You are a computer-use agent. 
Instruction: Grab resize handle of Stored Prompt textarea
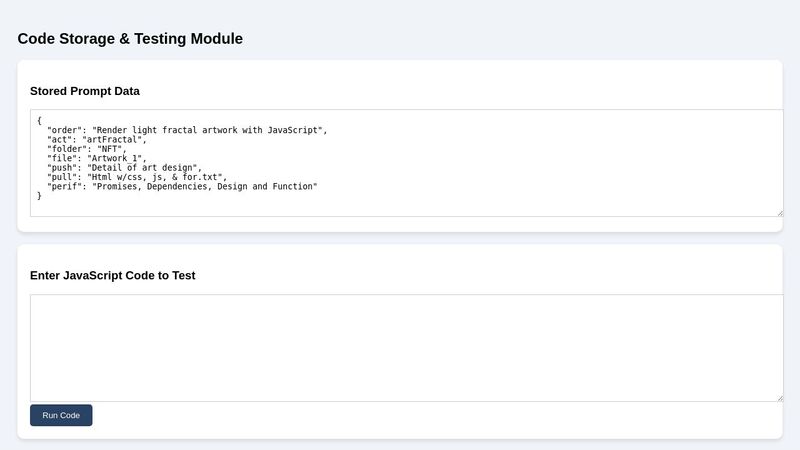click(x=778, y=211)
